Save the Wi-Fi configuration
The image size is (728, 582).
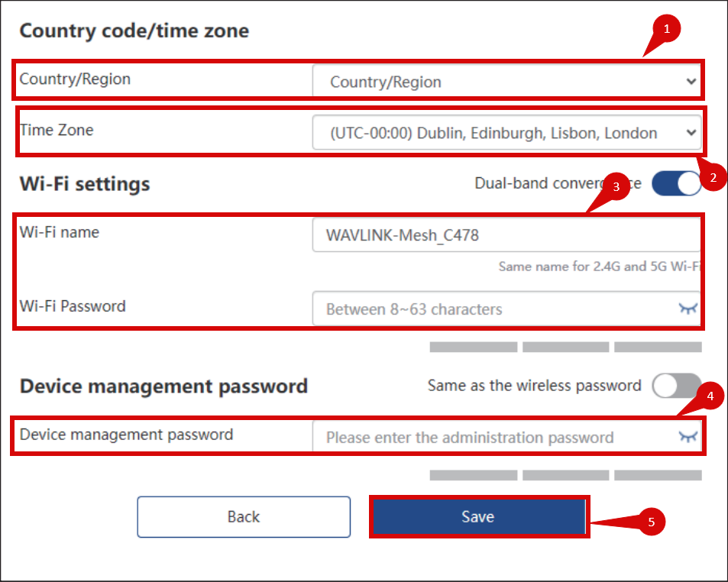(478, 517)
